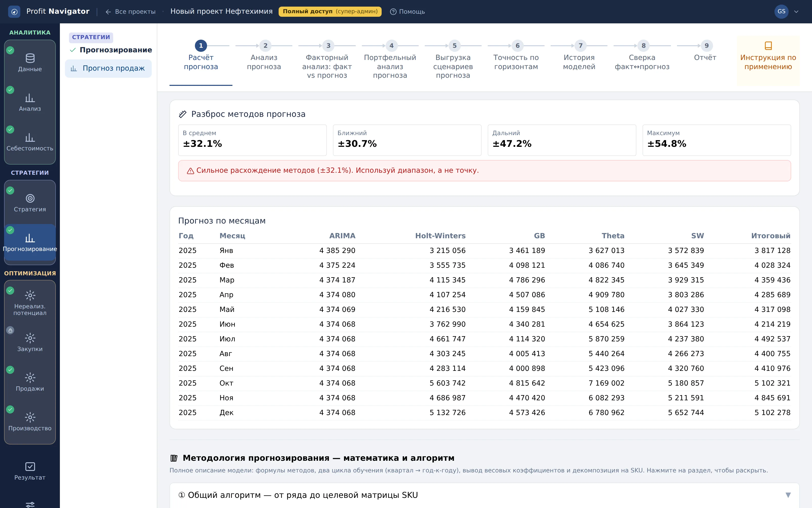Return to Все проекты list

[130, 12]
